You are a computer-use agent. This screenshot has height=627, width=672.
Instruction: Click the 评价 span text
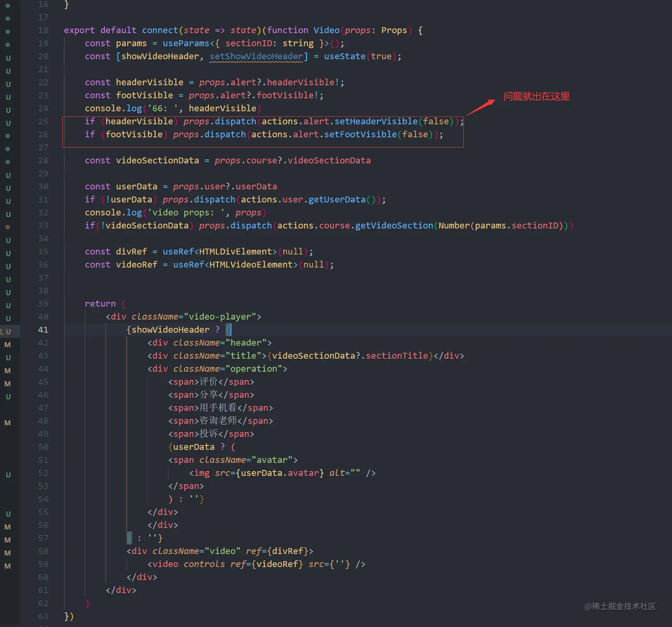[x=208, y=382]
